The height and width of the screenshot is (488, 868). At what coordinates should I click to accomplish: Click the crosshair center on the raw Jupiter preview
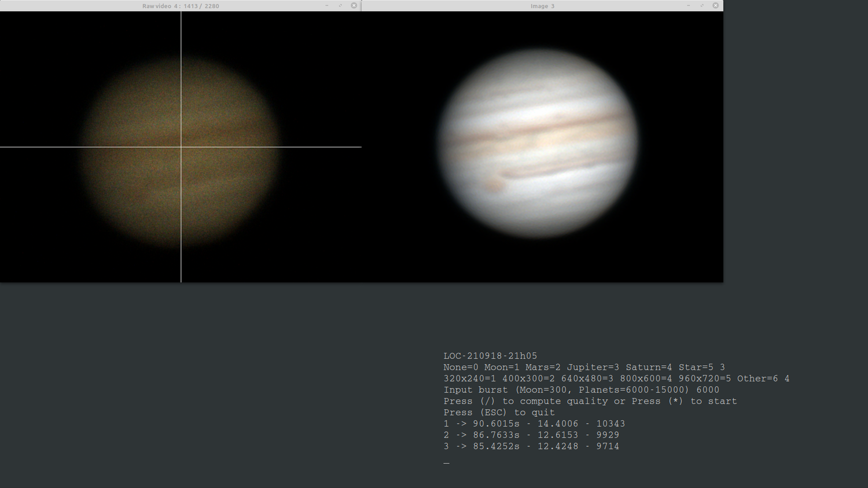[181, 148]
